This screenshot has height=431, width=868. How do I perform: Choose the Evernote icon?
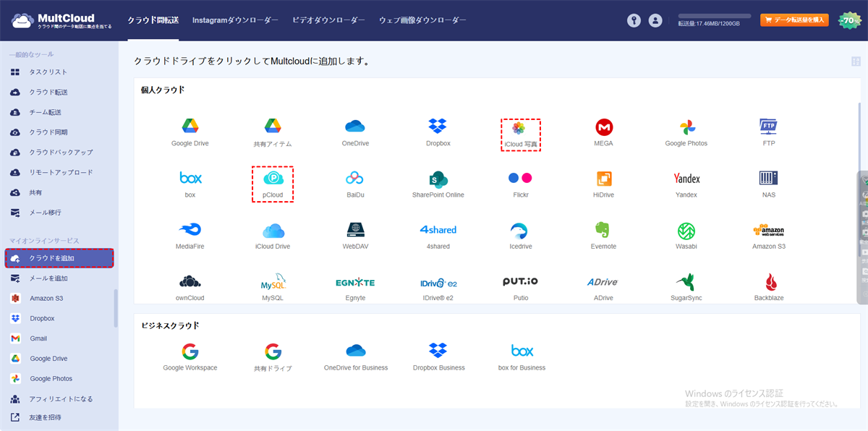tap(603, 230)
